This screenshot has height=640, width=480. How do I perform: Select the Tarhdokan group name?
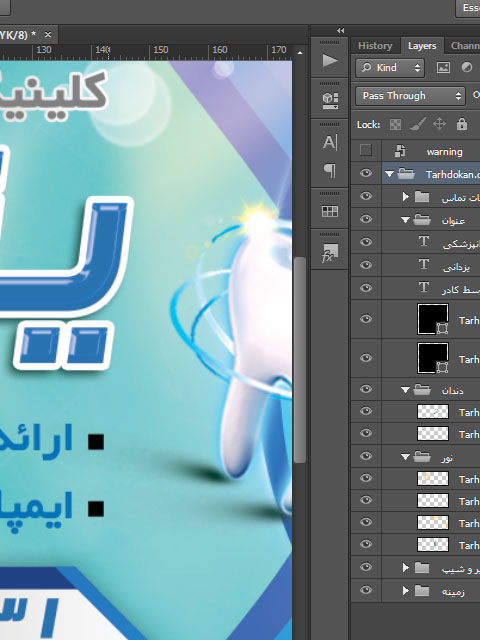click(452, 175)
